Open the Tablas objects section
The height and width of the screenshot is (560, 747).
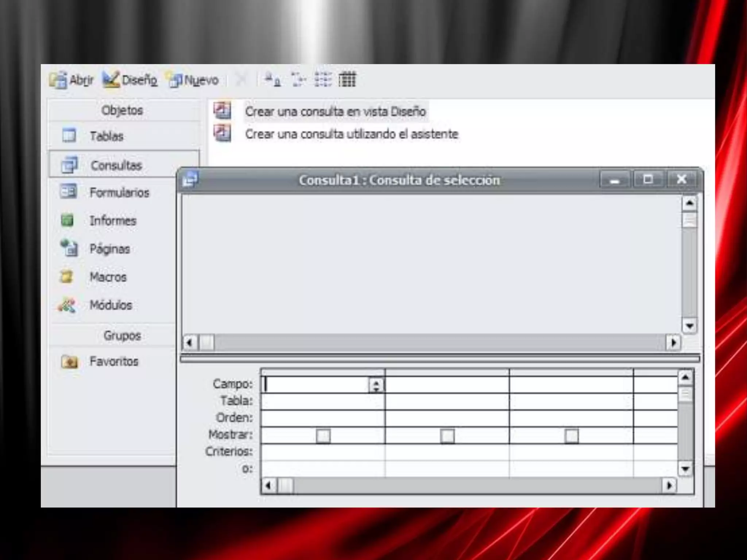(x=106, y=136)
